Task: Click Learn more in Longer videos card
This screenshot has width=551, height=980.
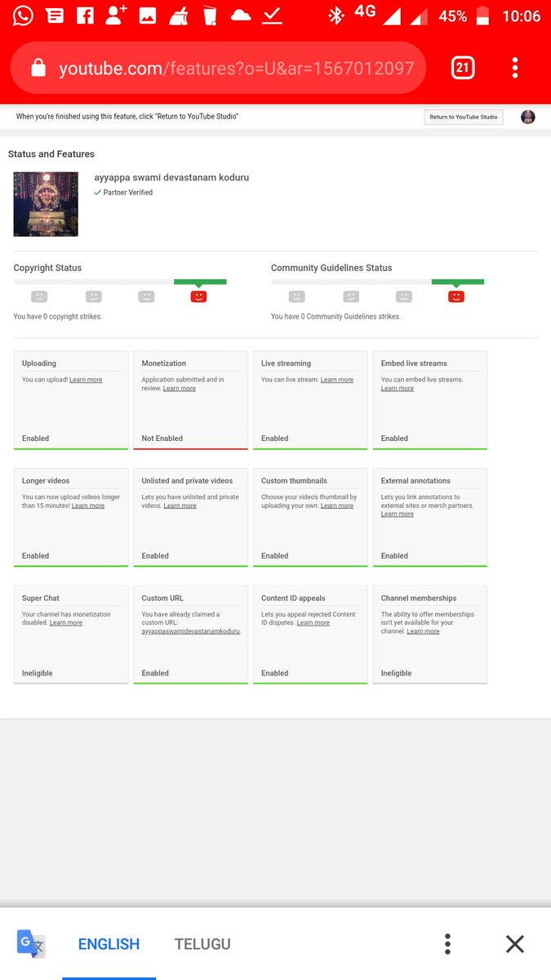Action: tap(88, 506)
